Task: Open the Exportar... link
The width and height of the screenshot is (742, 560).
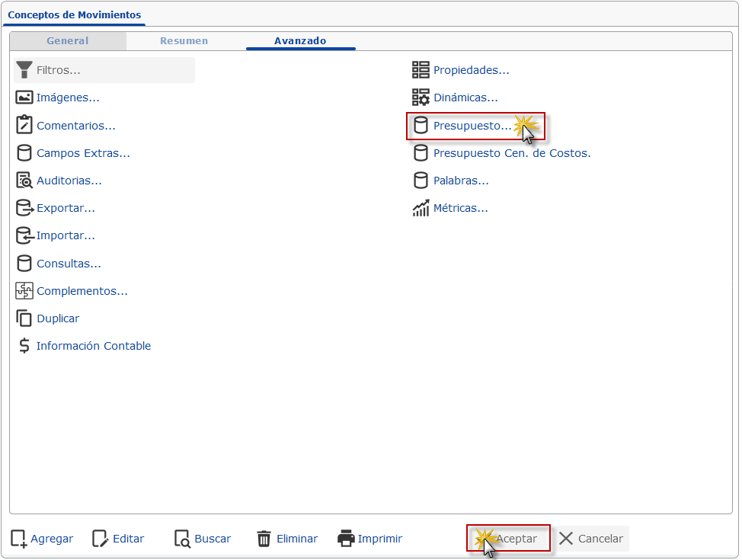Action: coord(66,208)
